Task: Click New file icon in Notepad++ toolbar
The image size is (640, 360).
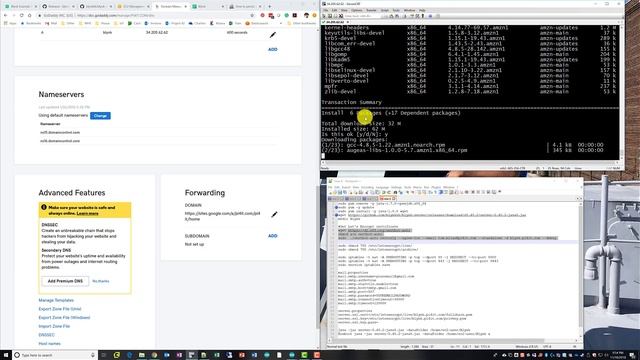Action: tap(331, 192)
